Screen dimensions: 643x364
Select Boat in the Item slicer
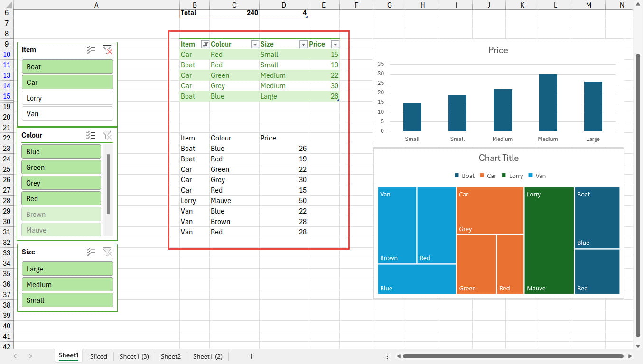pyautogui.click(x=67, y=67)
